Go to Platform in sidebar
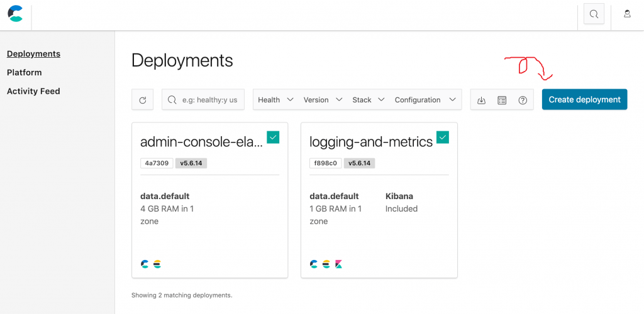This screenshot has height=314, width=644. click(25, 72)
